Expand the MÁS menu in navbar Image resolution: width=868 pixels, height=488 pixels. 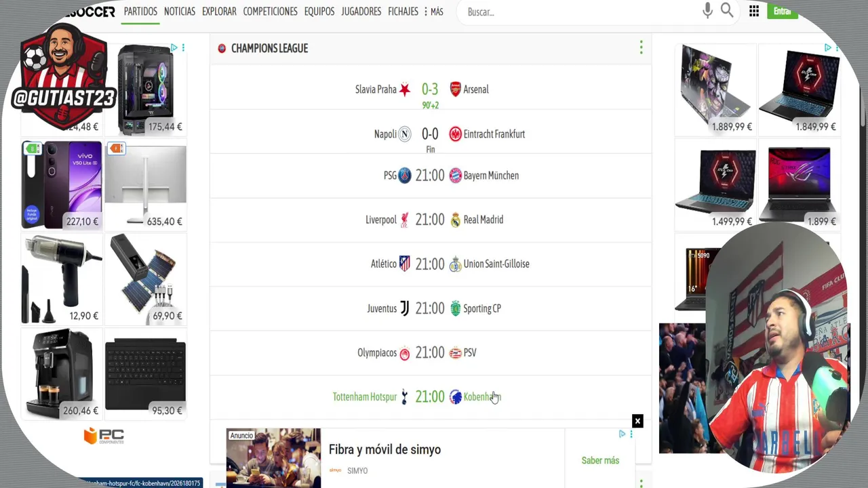click(433, 12)
